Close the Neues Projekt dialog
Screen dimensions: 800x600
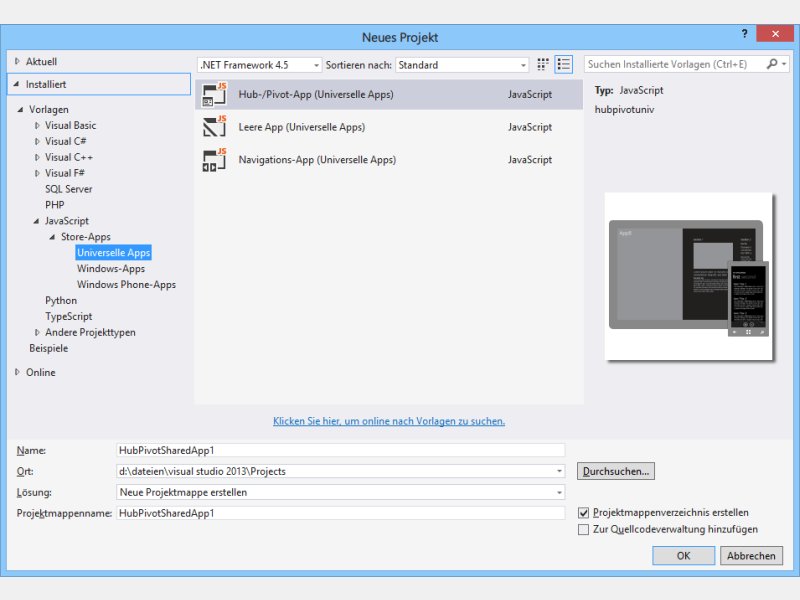(775, 34)
